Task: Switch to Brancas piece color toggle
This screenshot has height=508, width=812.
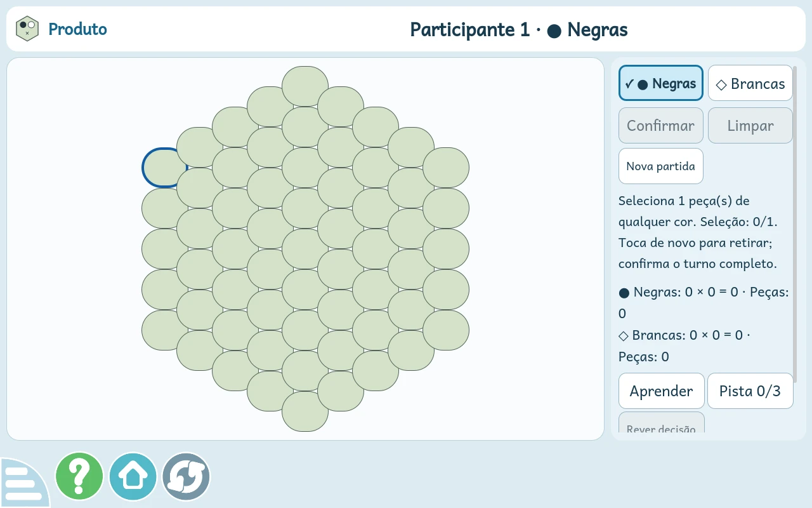Action: (x=750, y=83)
